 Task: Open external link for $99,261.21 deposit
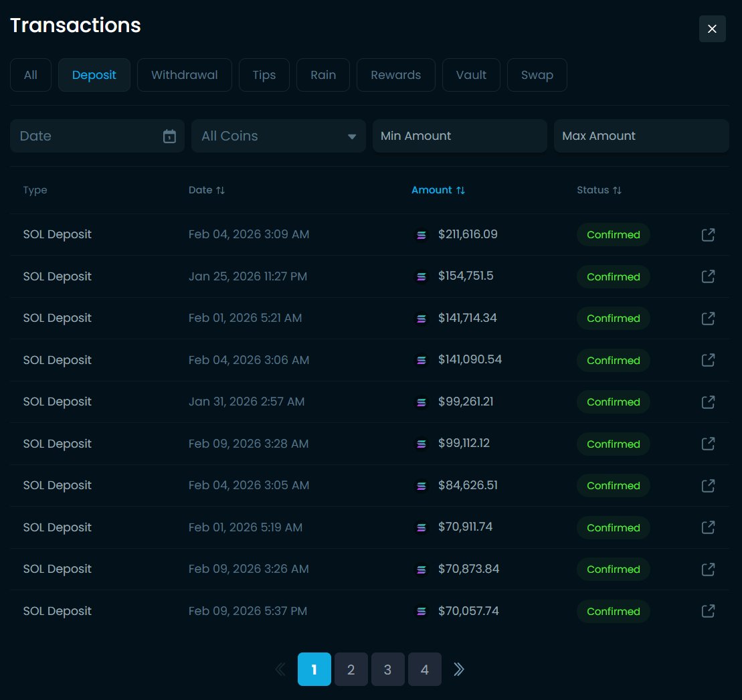point(708,402)
